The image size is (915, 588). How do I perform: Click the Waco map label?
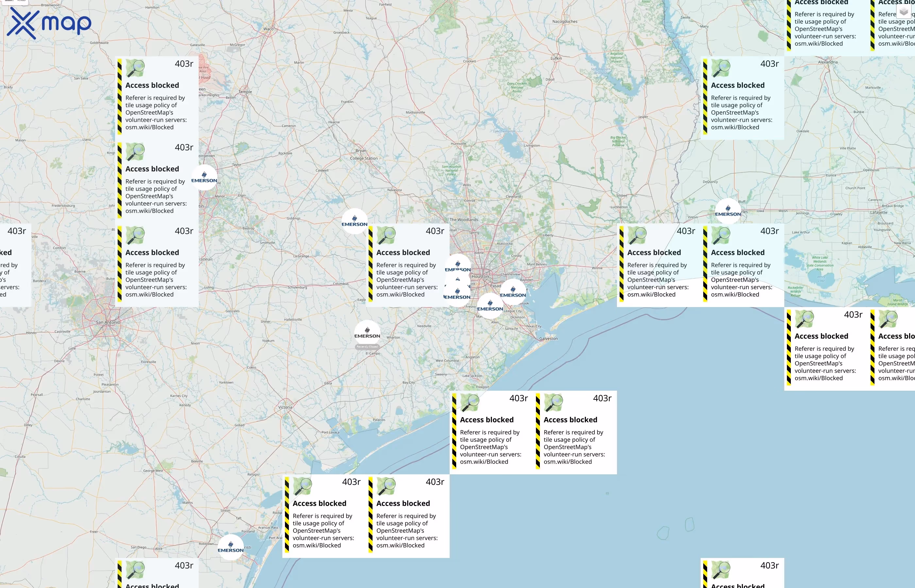pyautogui.click(x=268, y=29)
